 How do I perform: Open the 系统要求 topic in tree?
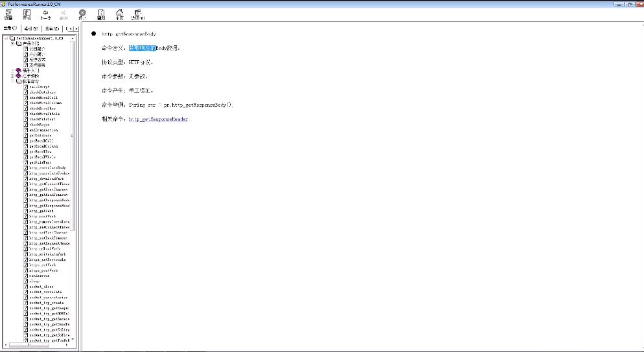point(38,60)
